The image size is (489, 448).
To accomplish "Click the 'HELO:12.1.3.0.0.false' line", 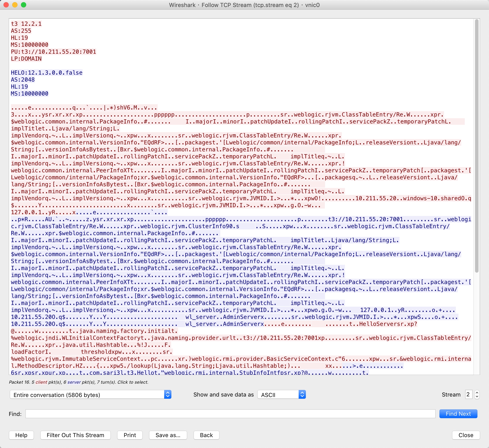I will [46, 73].
